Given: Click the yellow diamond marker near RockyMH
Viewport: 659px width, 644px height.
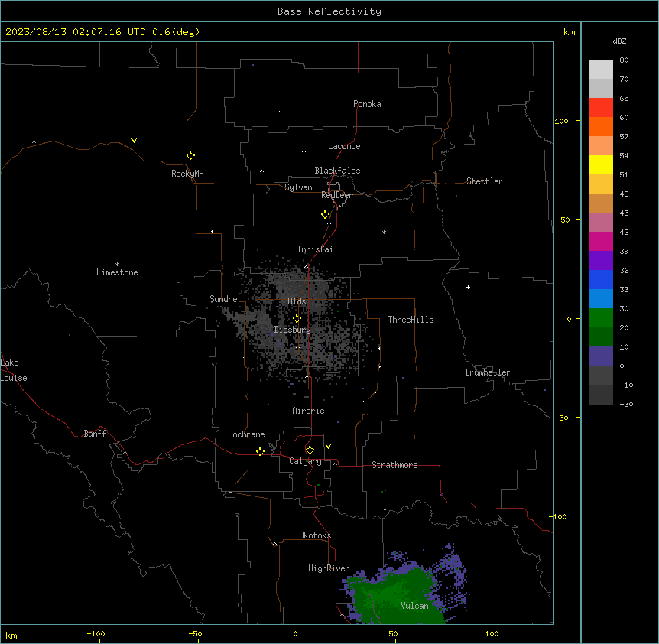Looking at the screenshot, I should [x=191, y=156].
